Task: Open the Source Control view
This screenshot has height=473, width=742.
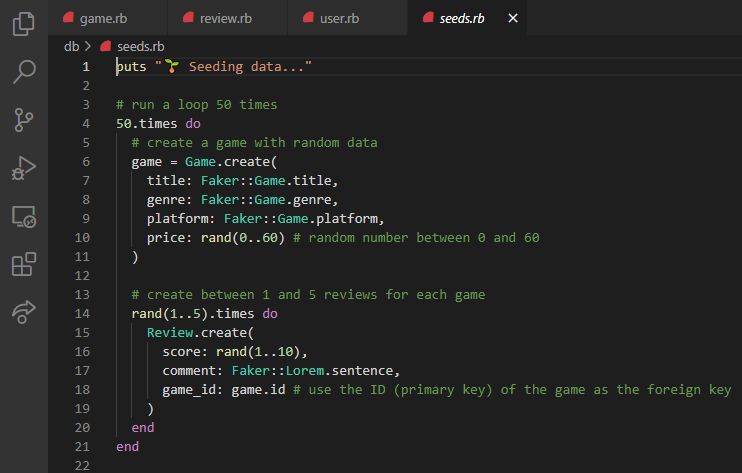Action: (x=24, y=120)
